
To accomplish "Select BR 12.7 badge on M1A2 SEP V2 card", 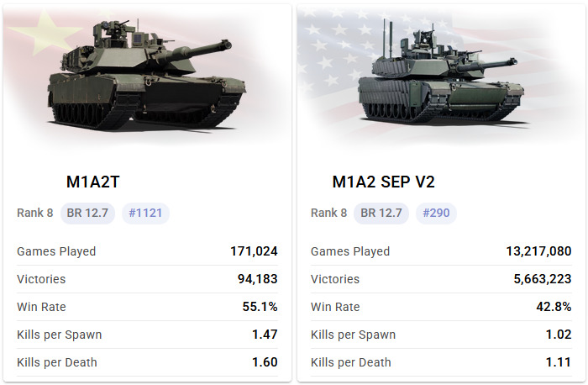I will pos(381,213).
